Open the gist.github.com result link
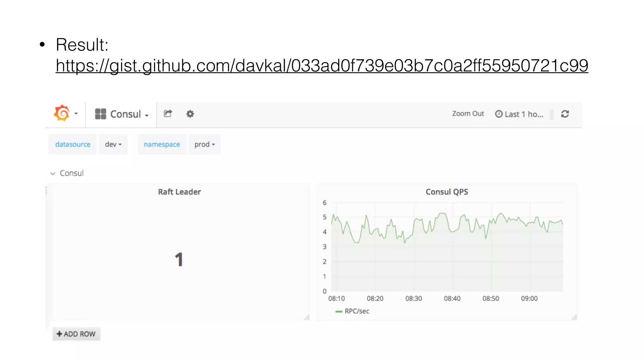The height and width of the screenshot is (362, 644). (322, 65)
